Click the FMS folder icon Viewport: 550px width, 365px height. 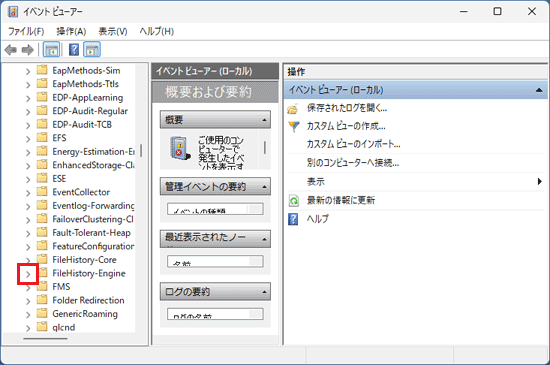pyautogui.click(x=42, y=286)
